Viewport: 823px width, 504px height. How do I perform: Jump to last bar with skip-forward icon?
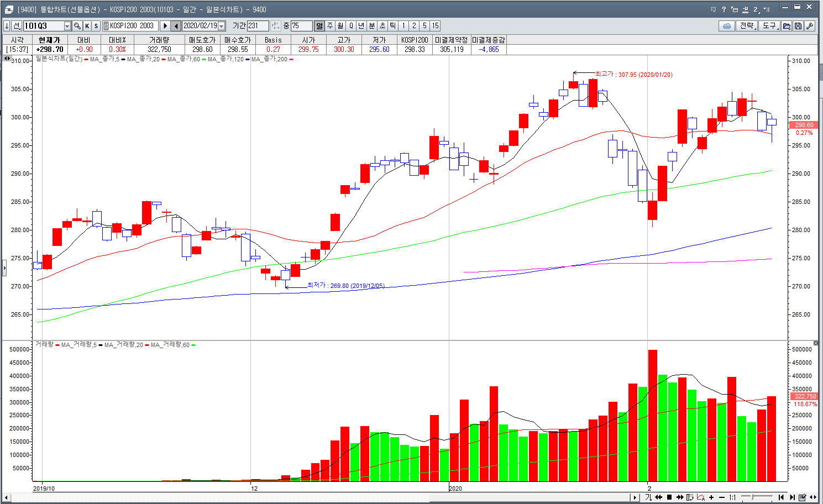click(x=792, y=497)
